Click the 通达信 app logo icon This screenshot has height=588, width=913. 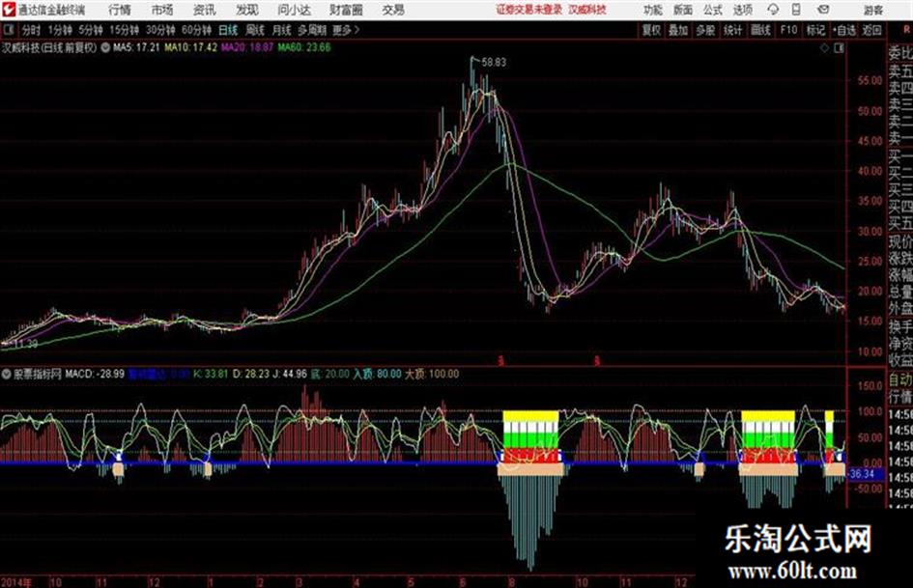tap(8, 10)
